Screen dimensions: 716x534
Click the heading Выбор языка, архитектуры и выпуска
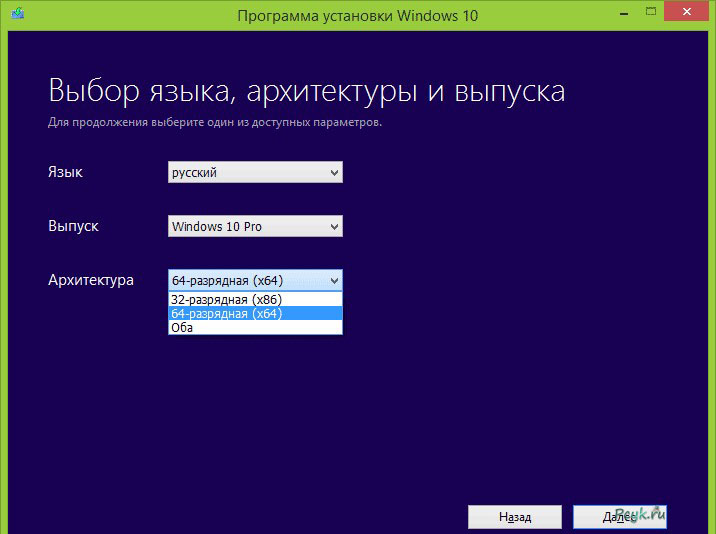click(x=306, y=90)
